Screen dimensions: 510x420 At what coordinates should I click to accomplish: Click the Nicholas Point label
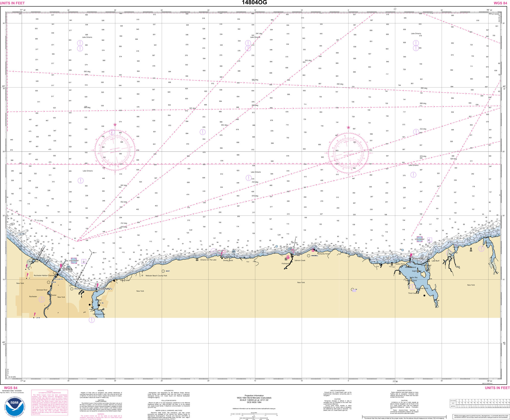tap(423, 288)
